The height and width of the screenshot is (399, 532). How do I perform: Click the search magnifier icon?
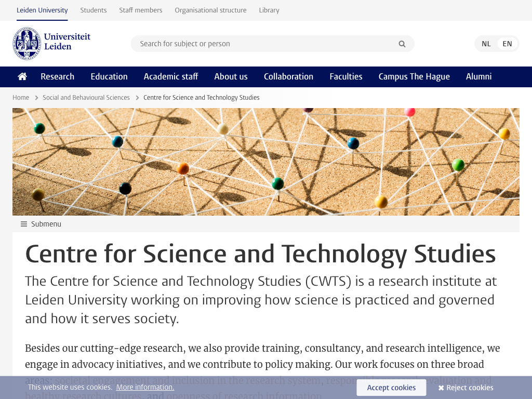[402, 44]
